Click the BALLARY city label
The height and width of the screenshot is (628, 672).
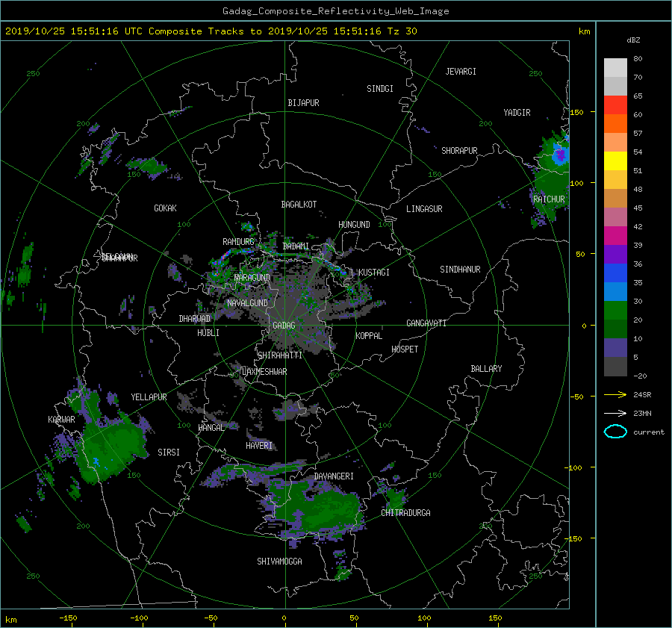pyautogui.click(x=486, y=369)
